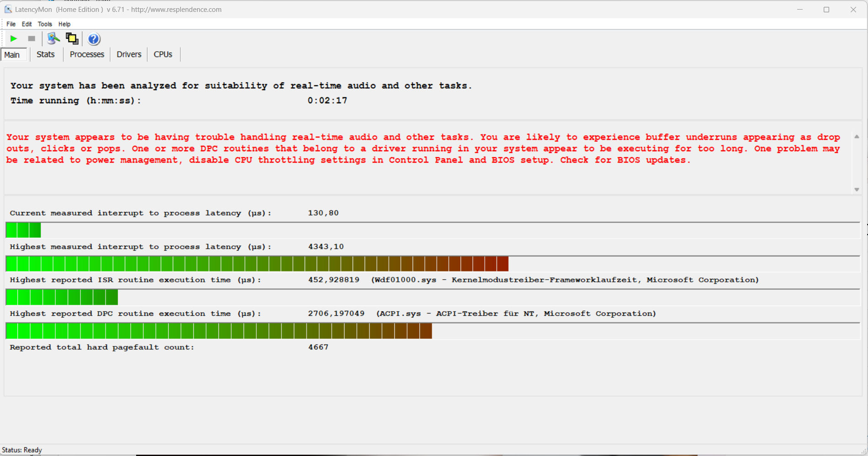Click the highest DPC execution time bar
The width and height of the screenshot is (868, 456).
coord(433,331)
